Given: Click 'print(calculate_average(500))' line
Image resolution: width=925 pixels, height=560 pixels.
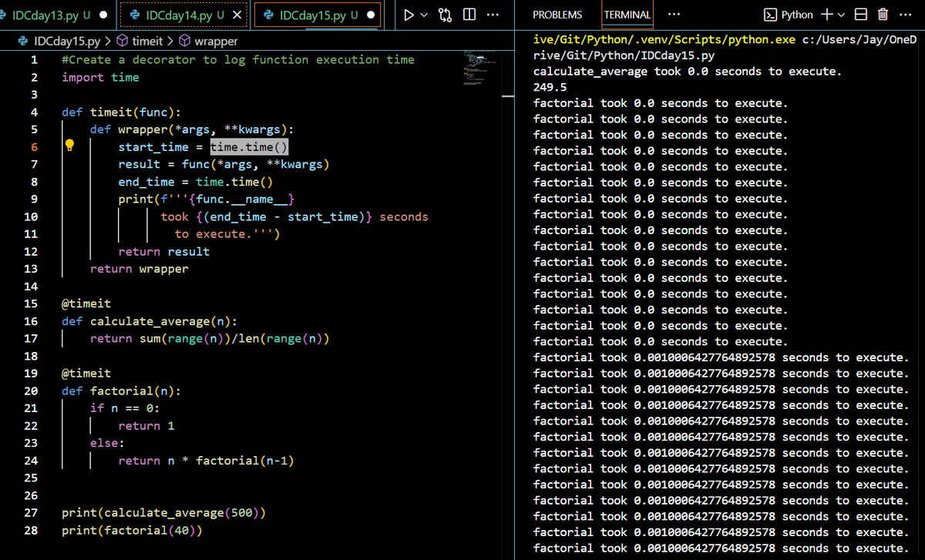Looking at the screenshot, I should pyautogui.click(x=164, y=513).
